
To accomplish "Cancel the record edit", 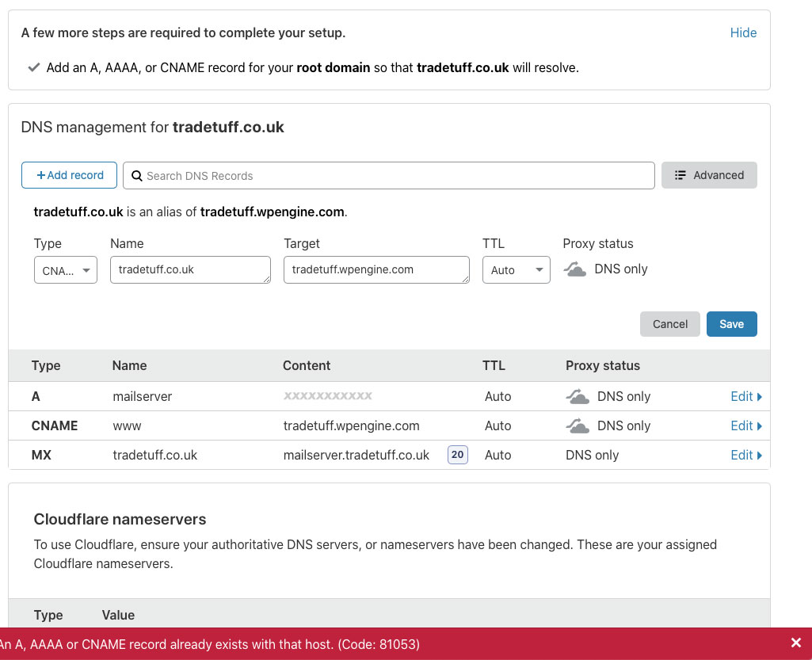I will (x=669, y=324).
